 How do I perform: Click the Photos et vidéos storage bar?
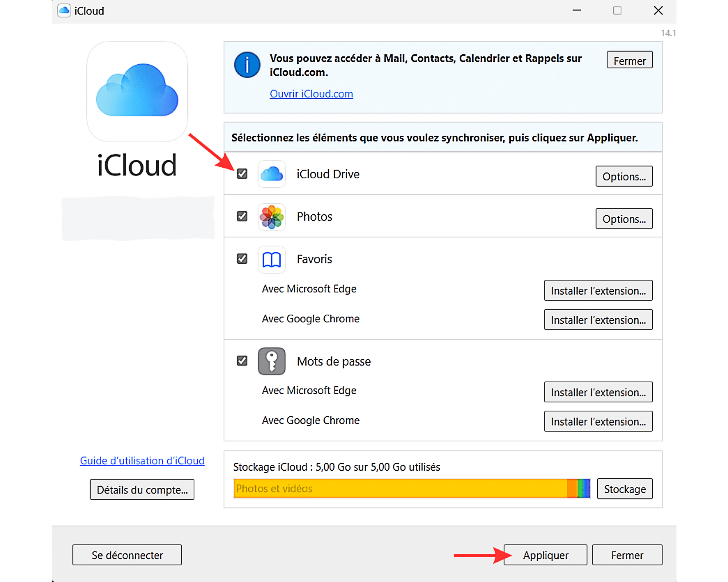click(400, 489)
